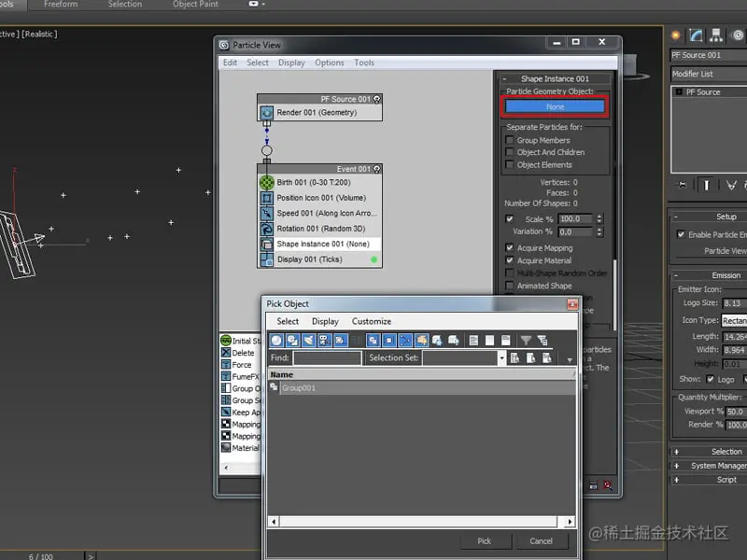Uncheck Enable Particle Emission checkbox

(x=681, y=234)
